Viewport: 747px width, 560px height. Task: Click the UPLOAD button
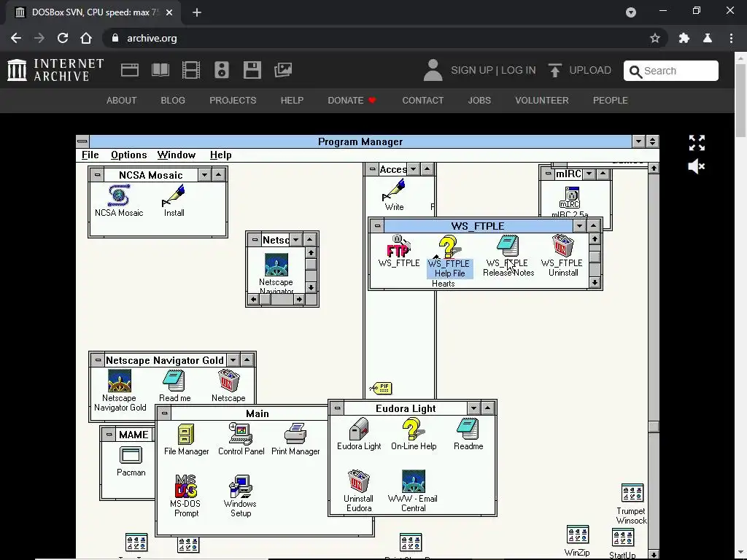[x=579, y=71]
